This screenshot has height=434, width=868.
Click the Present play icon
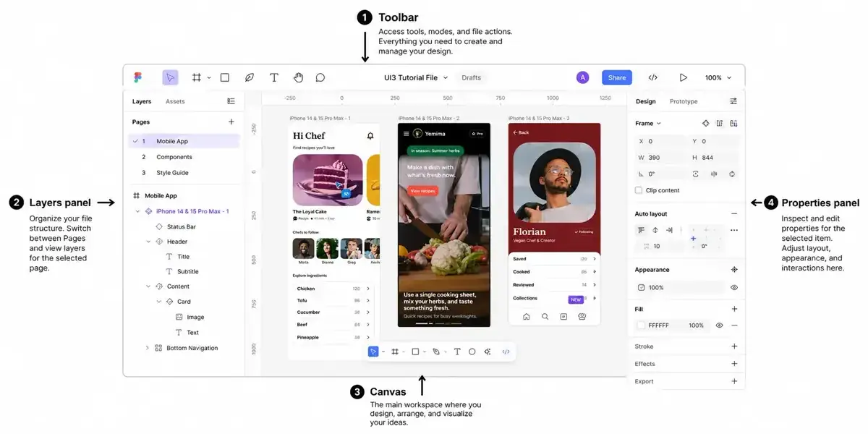683,77
